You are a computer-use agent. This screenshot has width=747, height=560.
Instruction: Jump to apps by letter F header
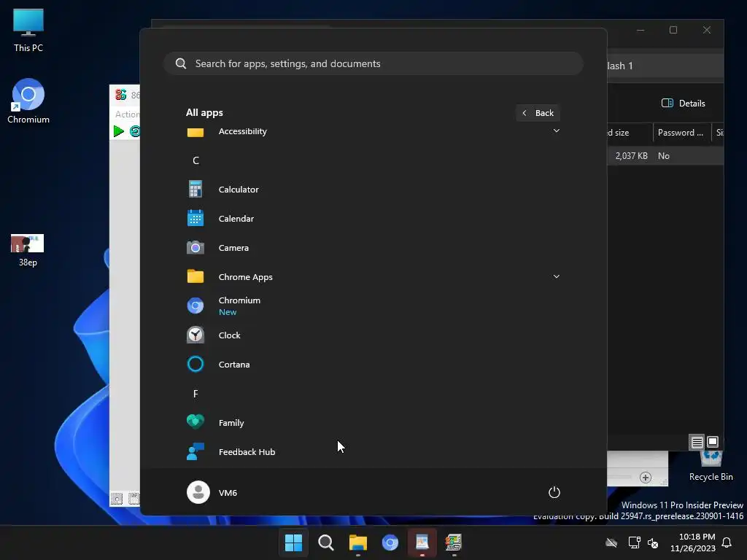click(196, 394)
